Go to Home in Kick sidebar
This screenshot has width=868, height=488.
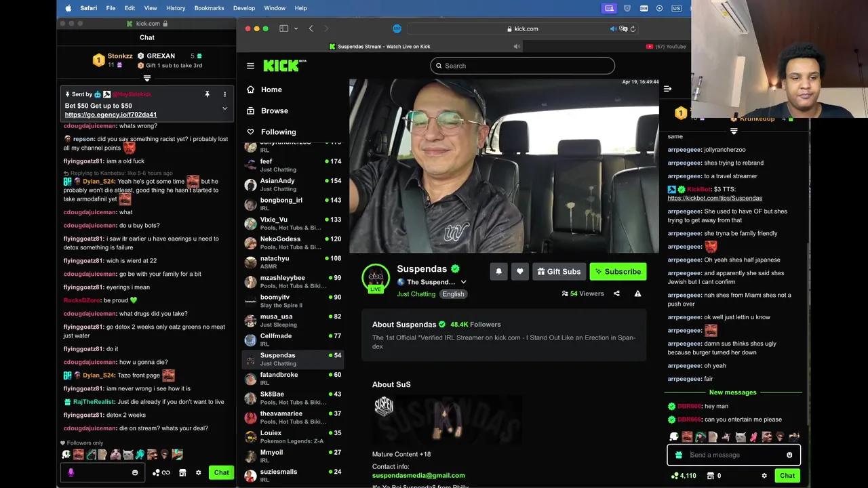271,89
